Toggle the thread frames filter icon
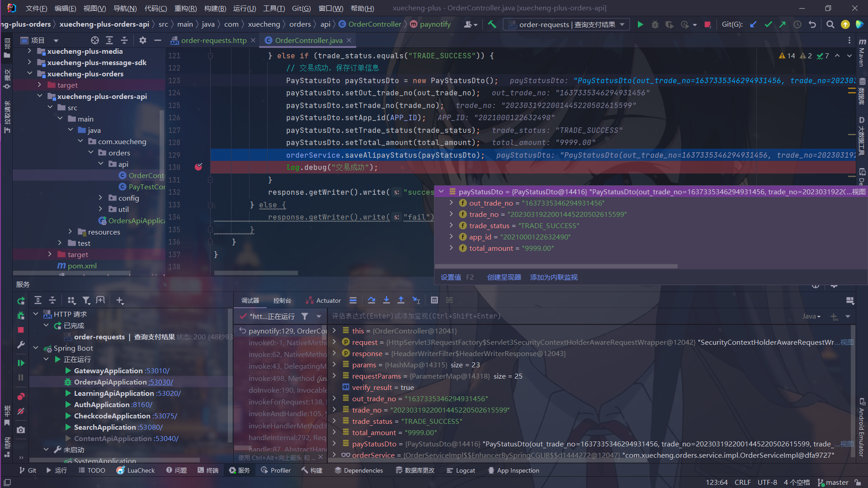Screen dimensions: 868x488 305,316
